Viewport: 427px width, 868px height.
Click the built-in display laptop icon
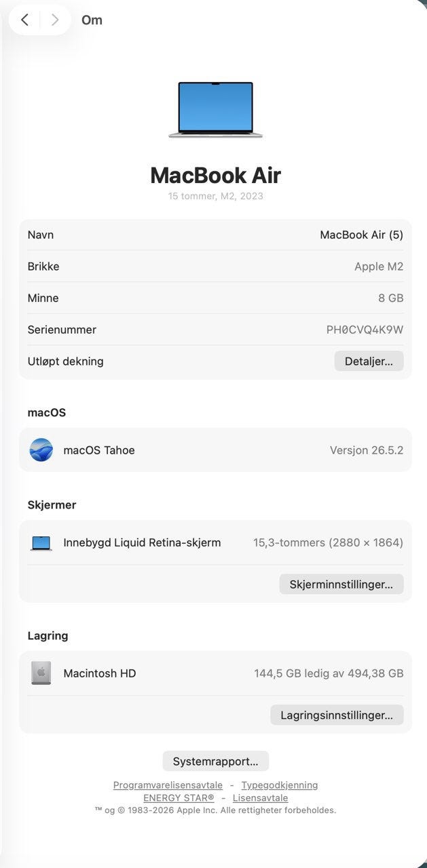point(41,542)
